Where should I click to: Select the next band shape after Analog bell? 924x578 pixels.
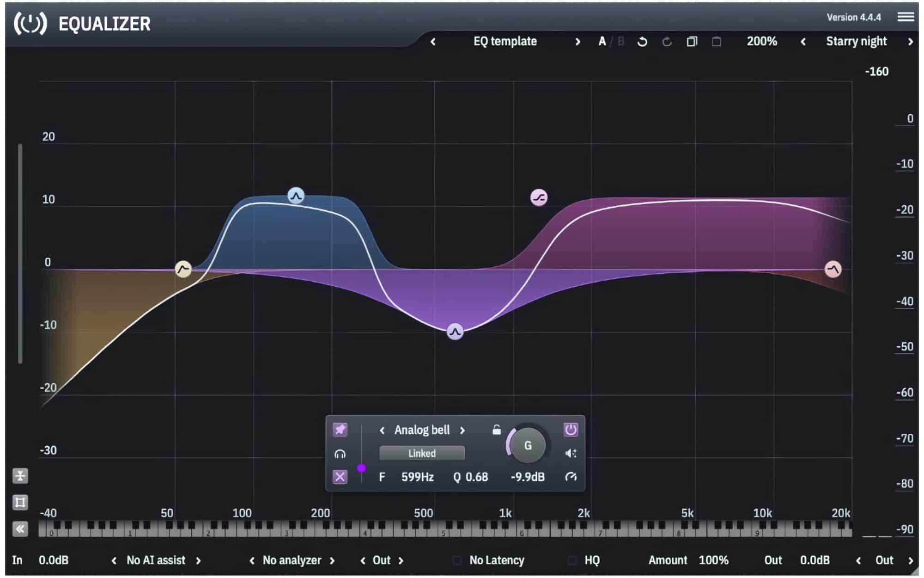tap(462, 430)
